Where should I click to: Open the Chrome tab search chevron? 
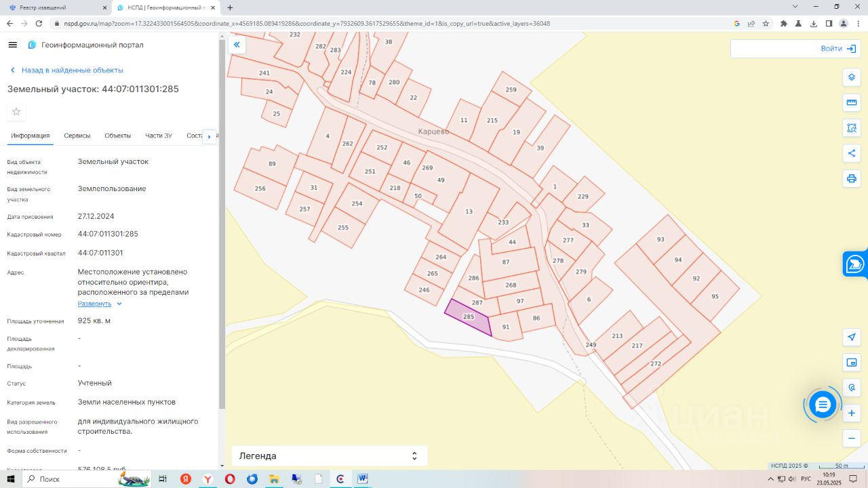tap(795, 7)
